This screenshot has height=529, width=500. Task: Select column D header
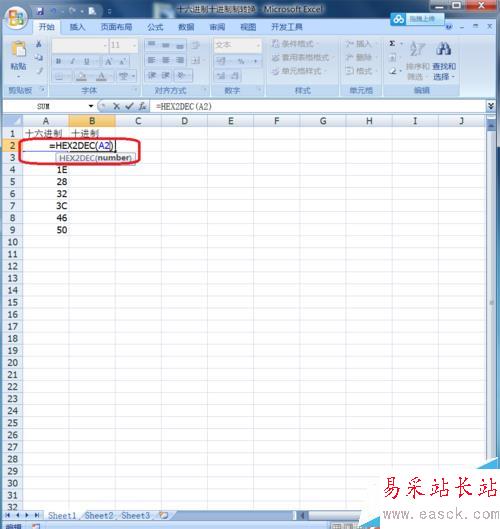(x=184, y=121)
